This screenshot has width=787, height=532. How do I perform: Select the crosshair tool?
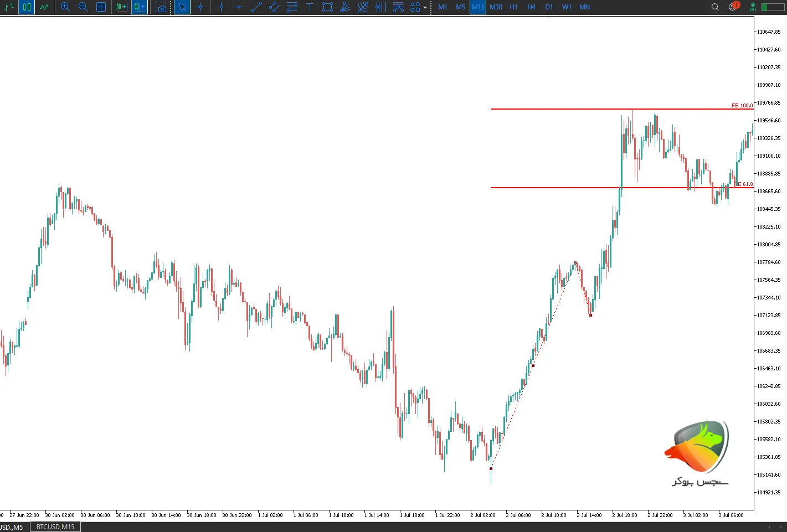pyautogui.click(x=200, y=7)
